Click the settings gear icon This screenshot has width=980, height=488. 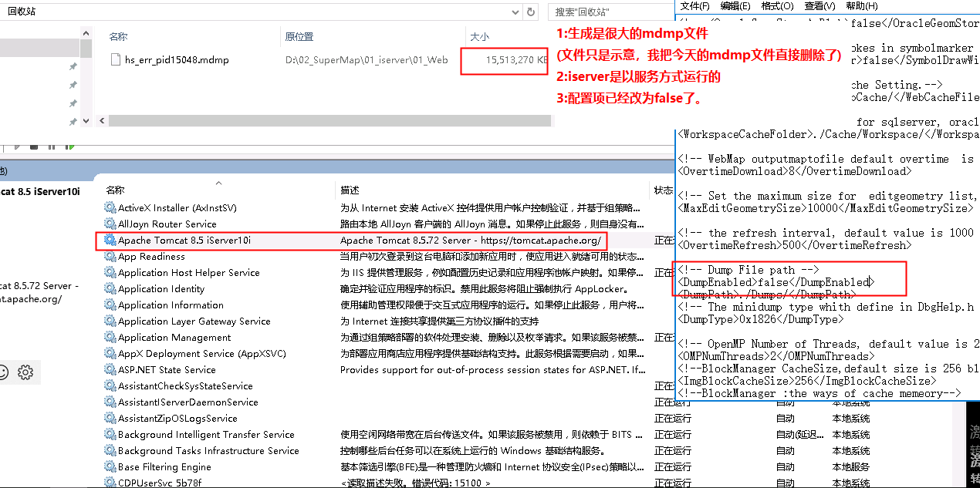coord(25,372)
